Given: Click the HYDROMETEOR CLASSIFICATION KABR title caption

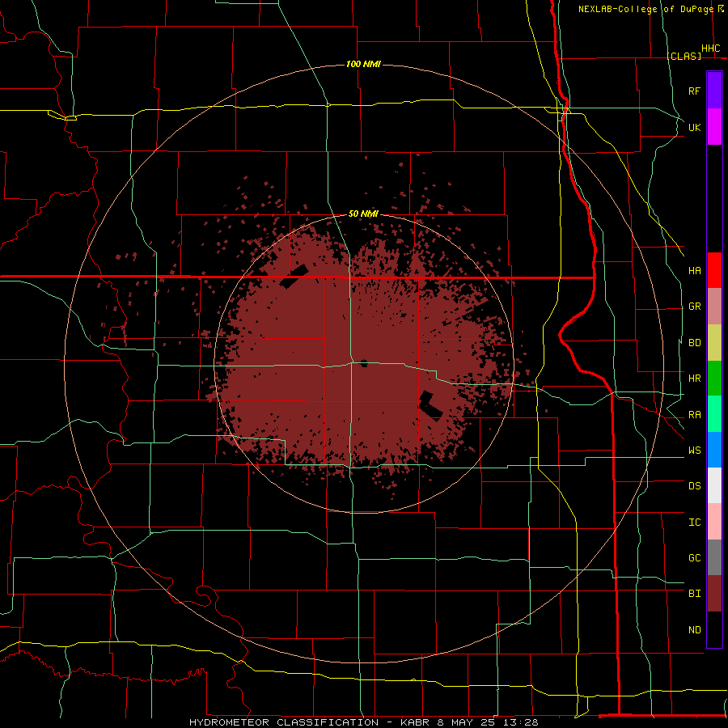Looking at the screenshot, I should [363, 722].
